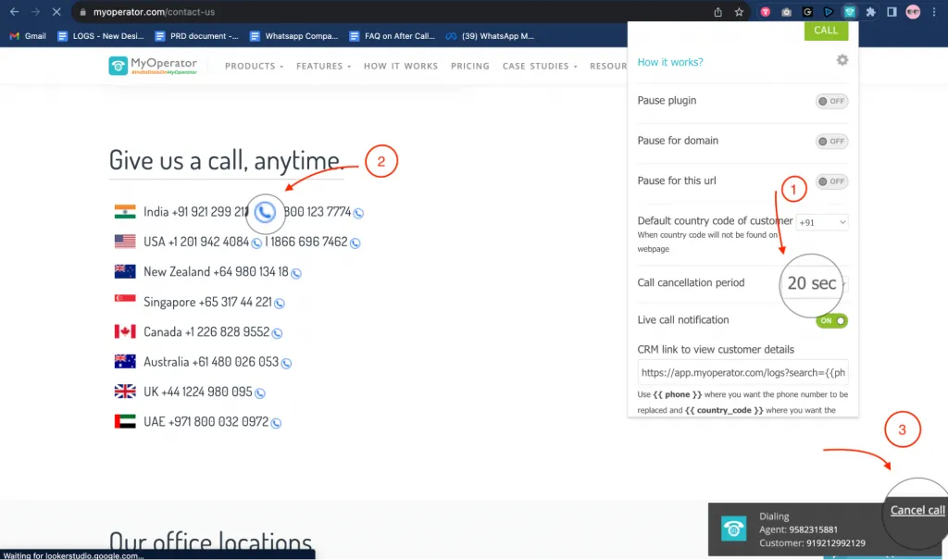Click call icon beside UK number

(x=260, y=393)
